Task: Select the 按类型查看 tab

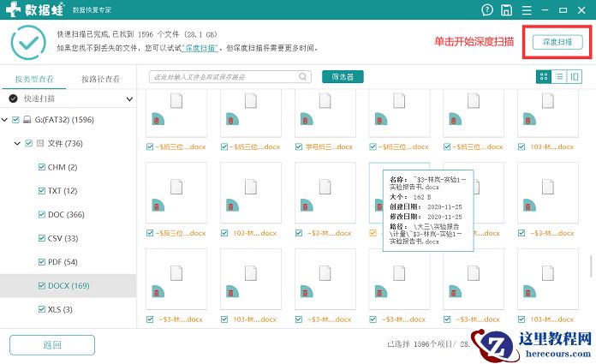Action: pyautogui.click(x=34, y=79)
